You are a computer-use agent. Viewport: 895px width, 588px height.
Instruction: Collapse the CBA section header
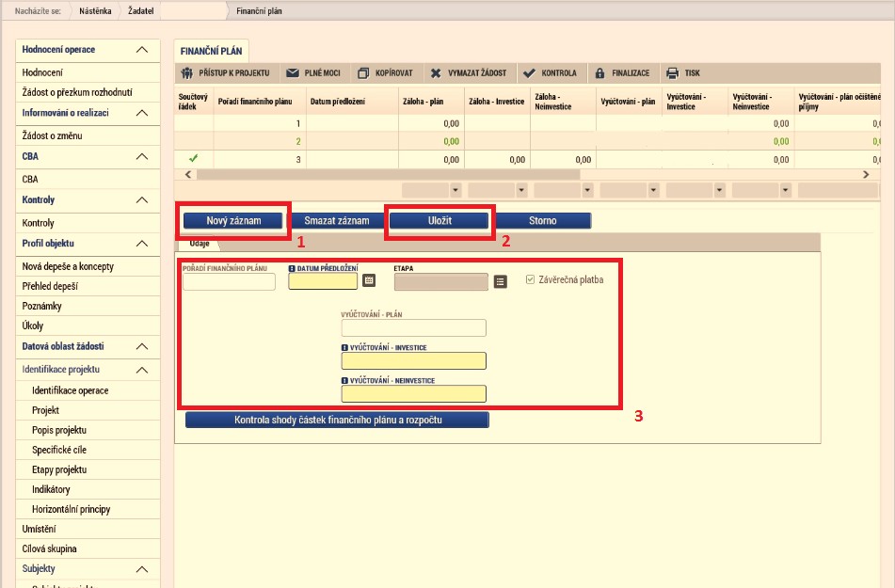pos(142,156)
